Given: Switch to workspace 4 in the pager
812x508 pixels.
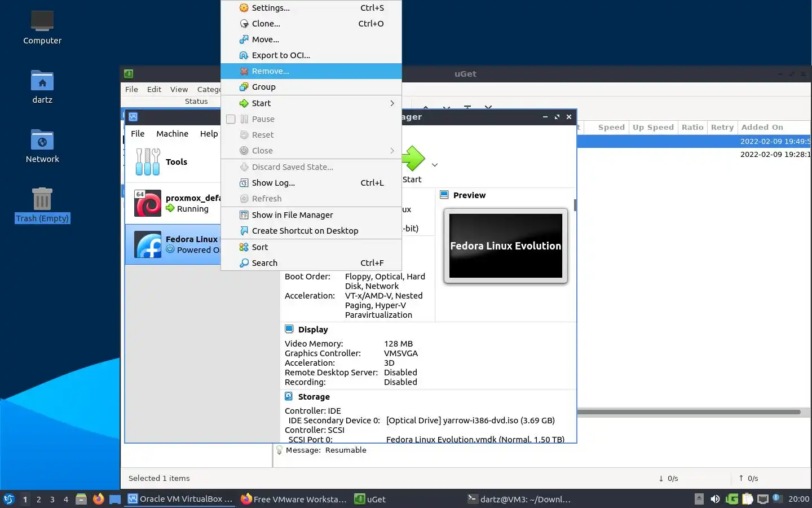Looking at the screenshot, I should coord(66,500).
